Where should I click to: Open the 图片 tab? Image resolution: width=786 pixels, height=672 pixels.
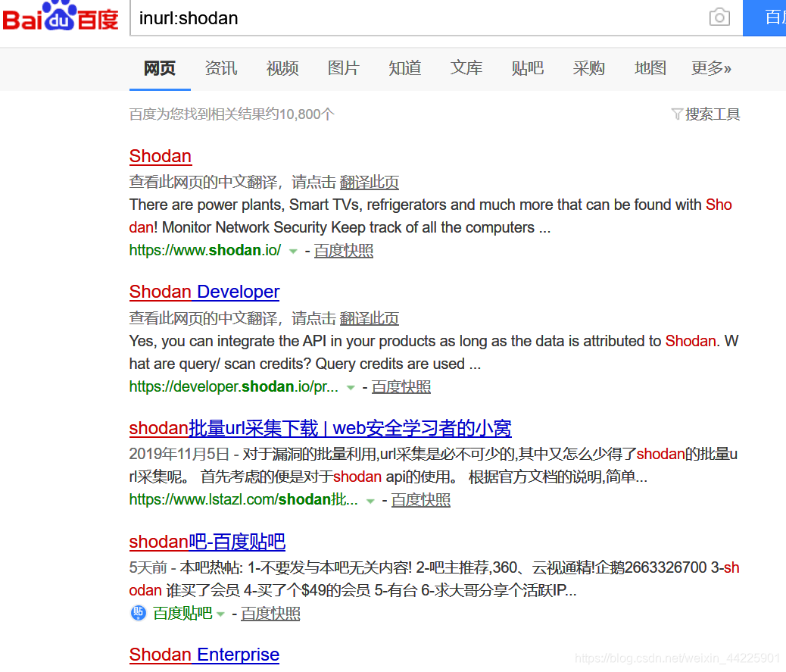tap(343, 67)
